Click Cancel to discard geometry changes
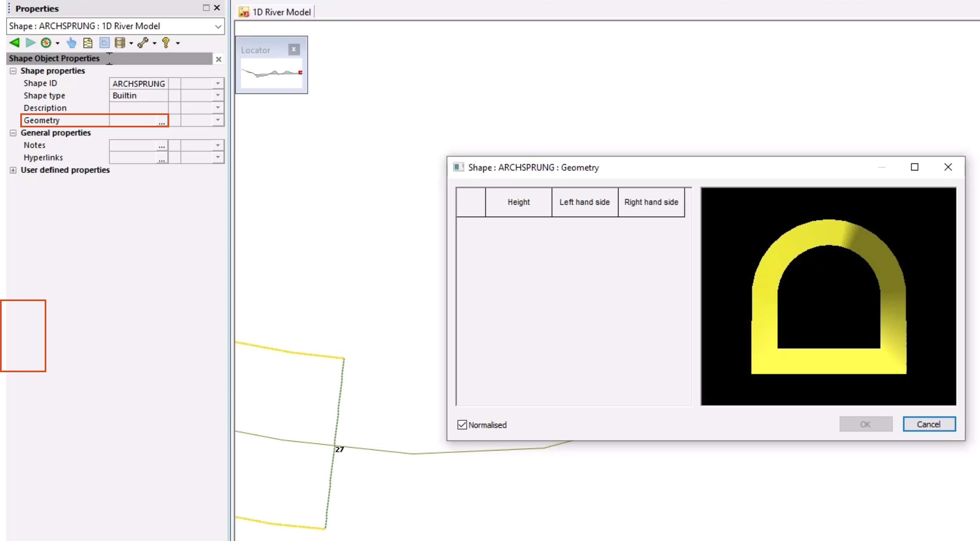Screen dimensions: 980x541 [x=928, y=424]
